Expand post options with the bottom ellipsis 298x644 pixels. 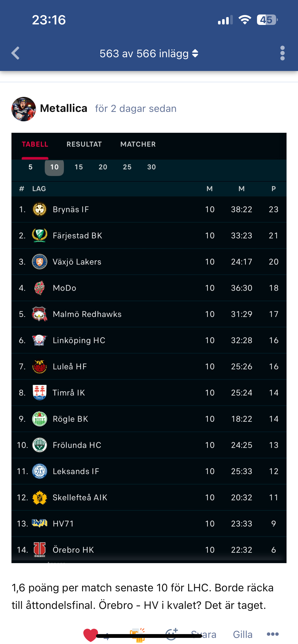(x=273, y=634)
